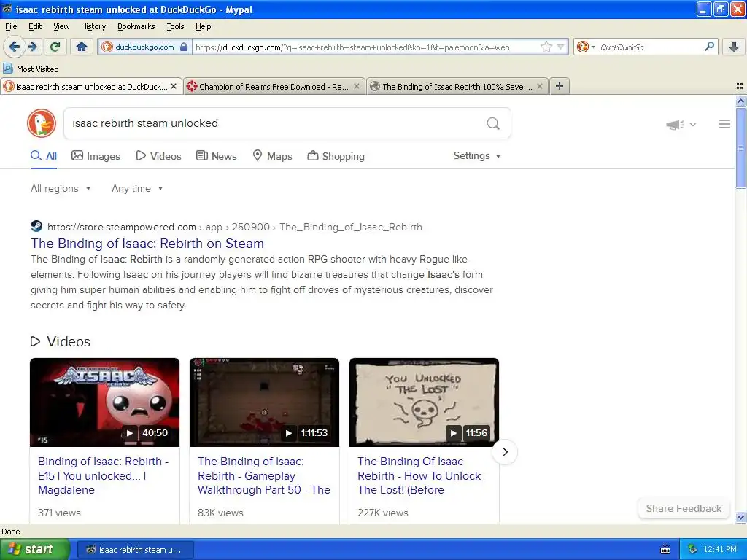Open the View menu
747x560 pixels.
coord(61,26)
